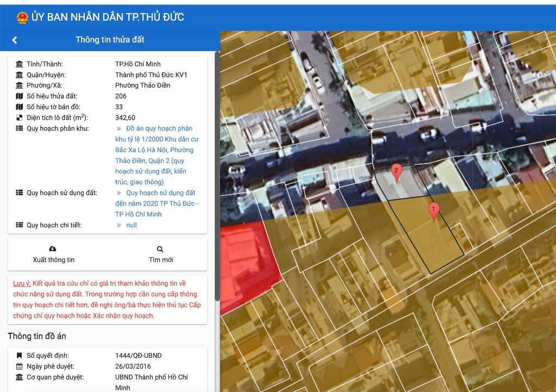Click the magnifier icon above Tìm mới

[160, 248]
